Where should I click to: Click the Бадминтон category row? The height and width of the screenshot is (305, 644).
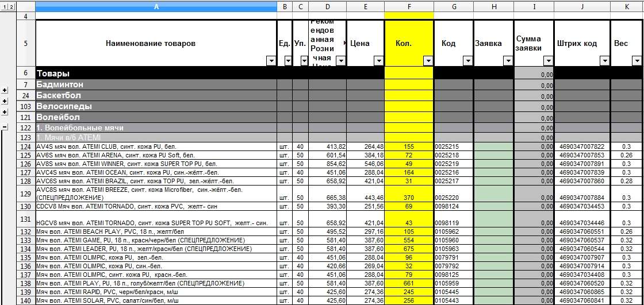coord(156,84)
